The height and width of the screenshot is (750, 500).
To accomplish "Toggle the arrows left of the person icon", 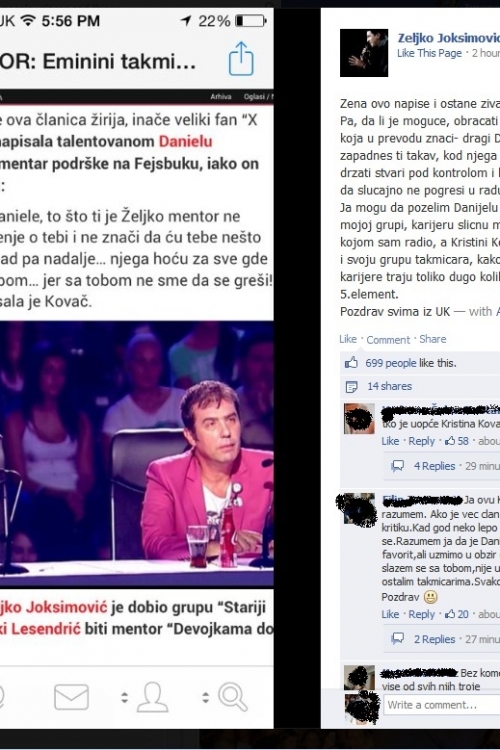I will coord(124,697).
